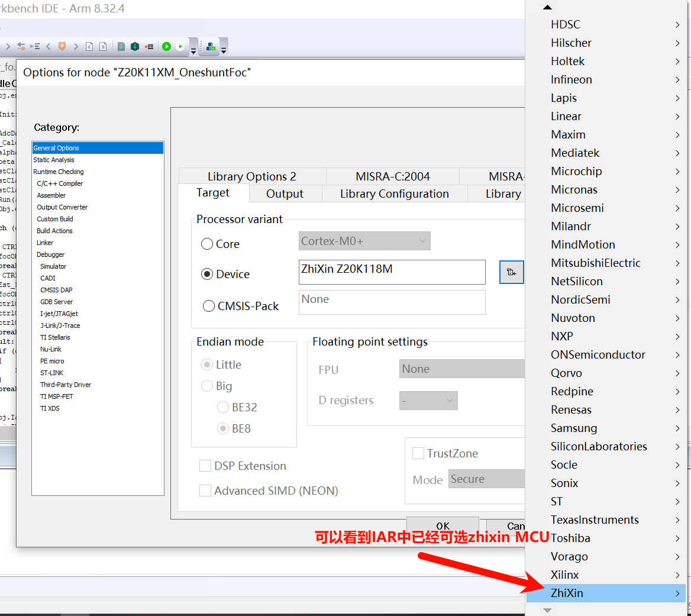Expand the TexasInstruments vendor submenu
Image resolution: width=691 pixels, height=616 pixels.
pyautogui.click(x=606, y=520)
